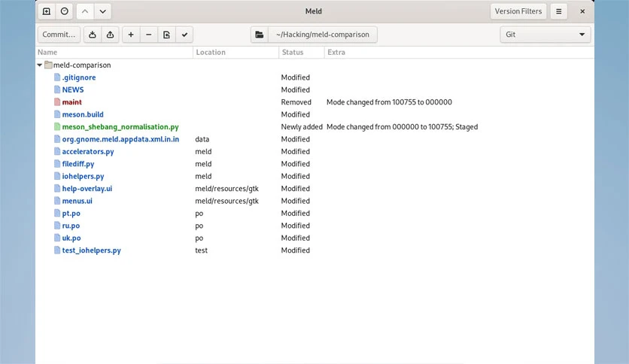The image size is (629, 364).
Task: Click Modified status of test_iohelpers.py
Action: (x=295, y=250)
